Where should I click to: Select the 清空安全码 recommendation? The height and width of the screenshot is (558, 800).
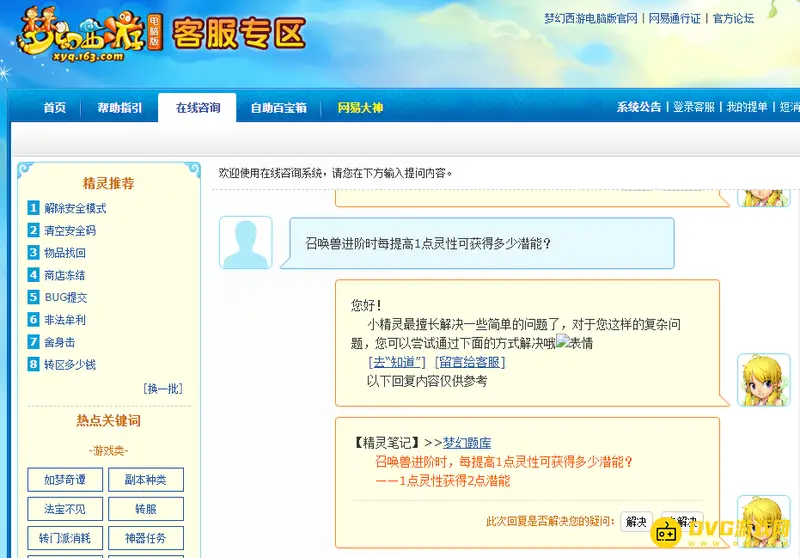[x=70, y=231]
